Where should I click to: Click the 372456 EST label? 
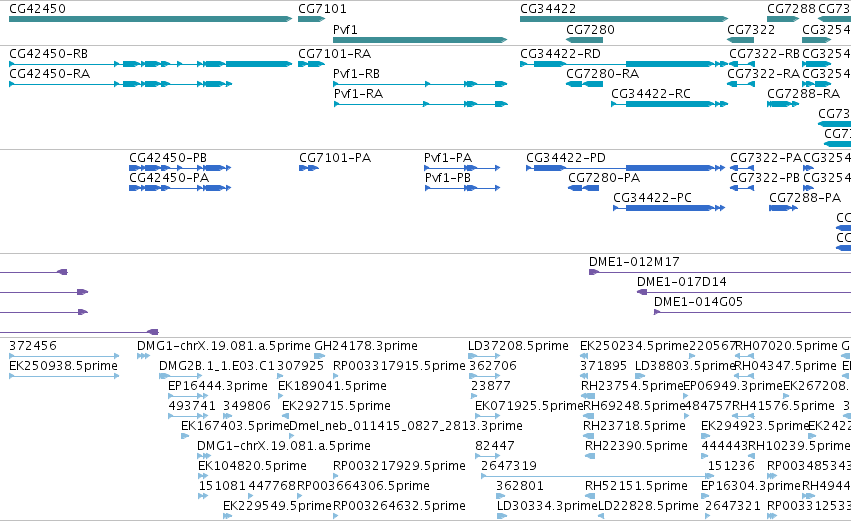pos(33,346)
